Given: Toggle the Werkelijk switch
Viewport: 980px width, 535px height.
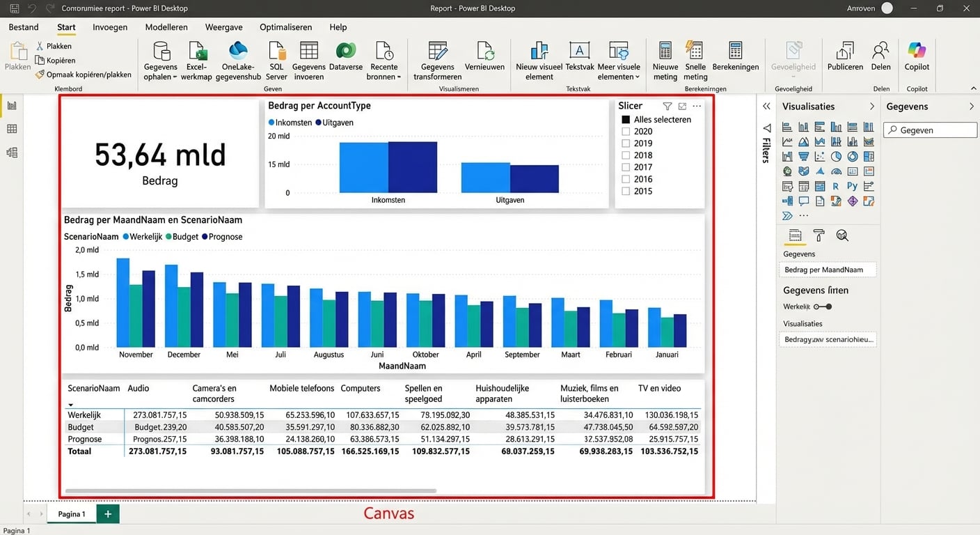Looking at the screenshot, I should [x=823, y=307].
